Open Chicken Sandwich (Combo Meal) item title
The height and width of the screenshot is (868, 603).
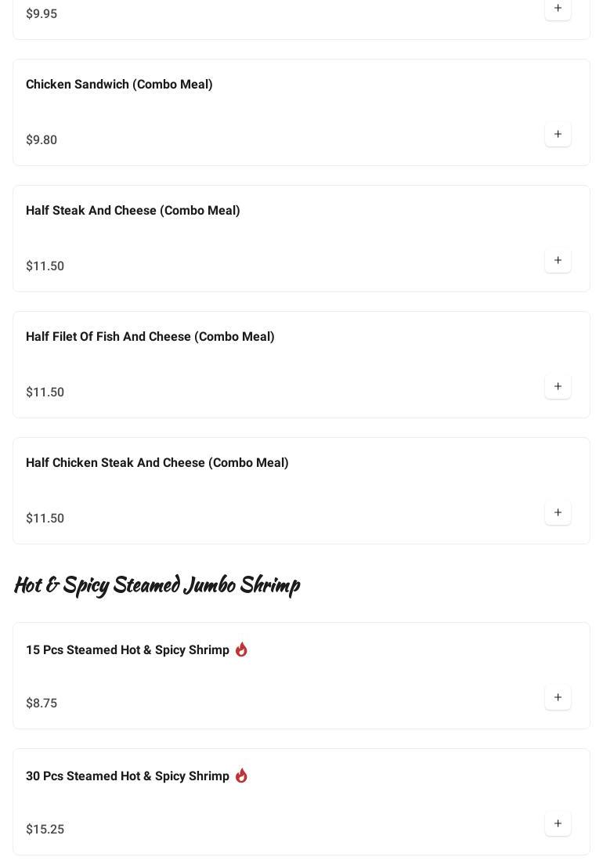(119, 85)
